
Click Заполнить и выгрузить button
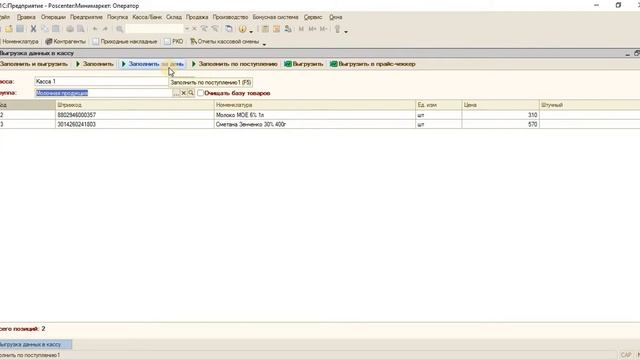(x=33, y=64)
